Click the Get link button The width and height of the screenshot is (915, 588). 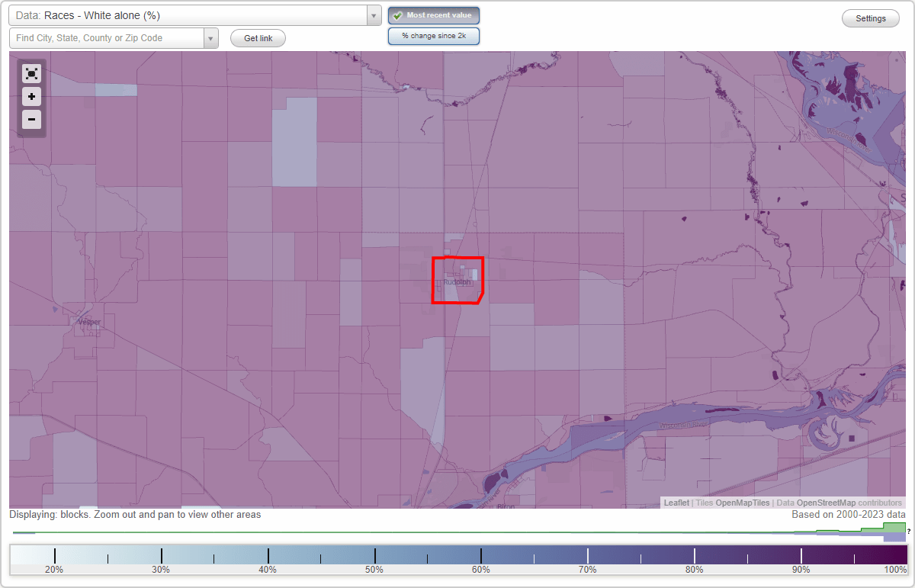click(x=257, y=37)
